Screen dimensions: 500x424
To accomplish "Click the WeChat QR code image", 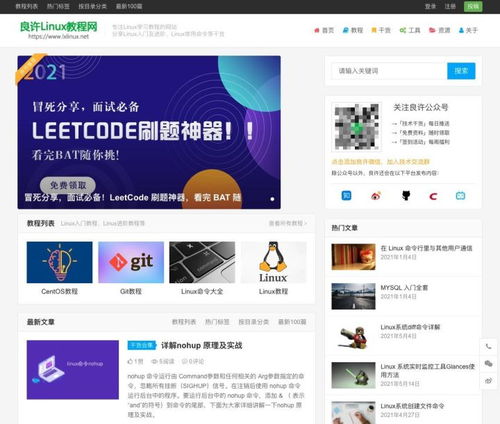I will click(357, 127).
